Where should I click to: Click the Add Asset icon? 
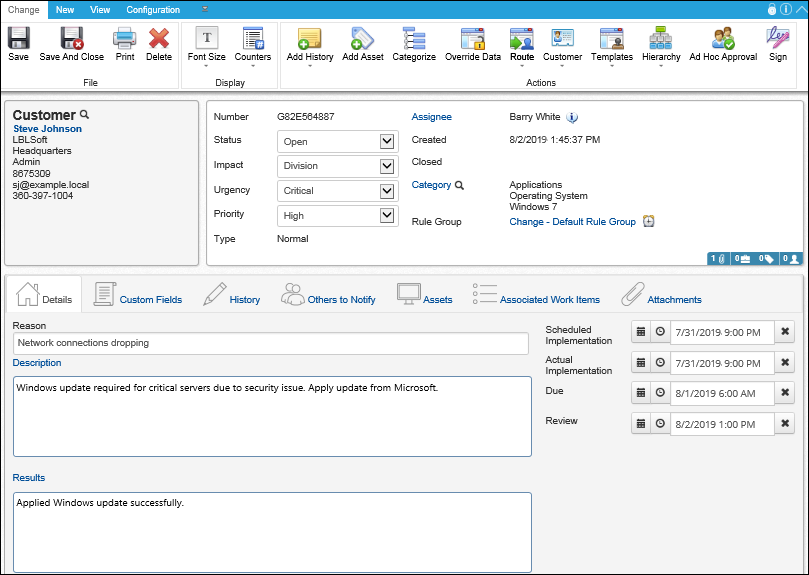point(362,39)
